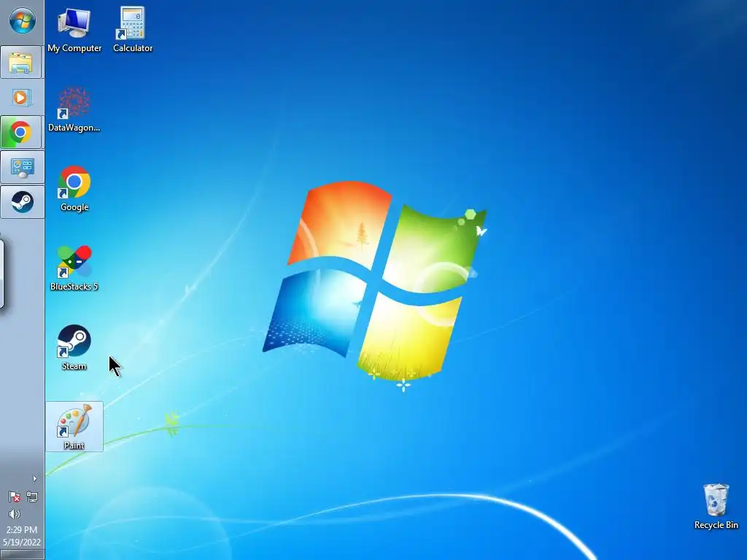This screenshot has height=560, width=747.
Task: Select the Paint desktop shortcut
Action: tap(74, 427)
